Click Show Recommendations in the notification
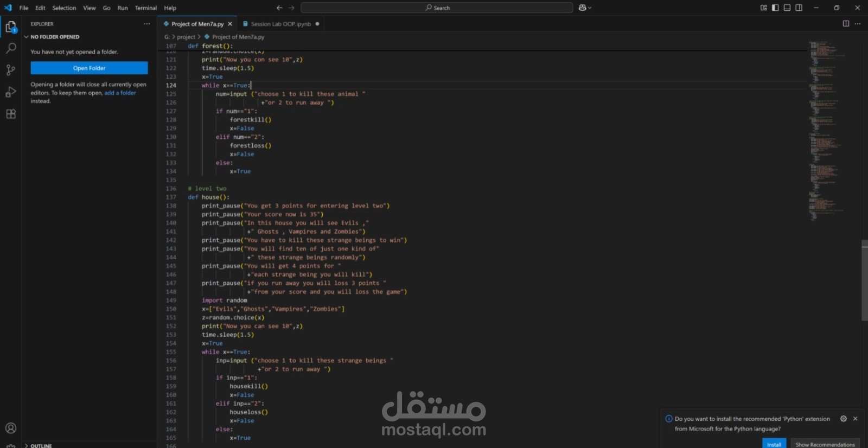The image size is (868, 448). tap(825, 444)
